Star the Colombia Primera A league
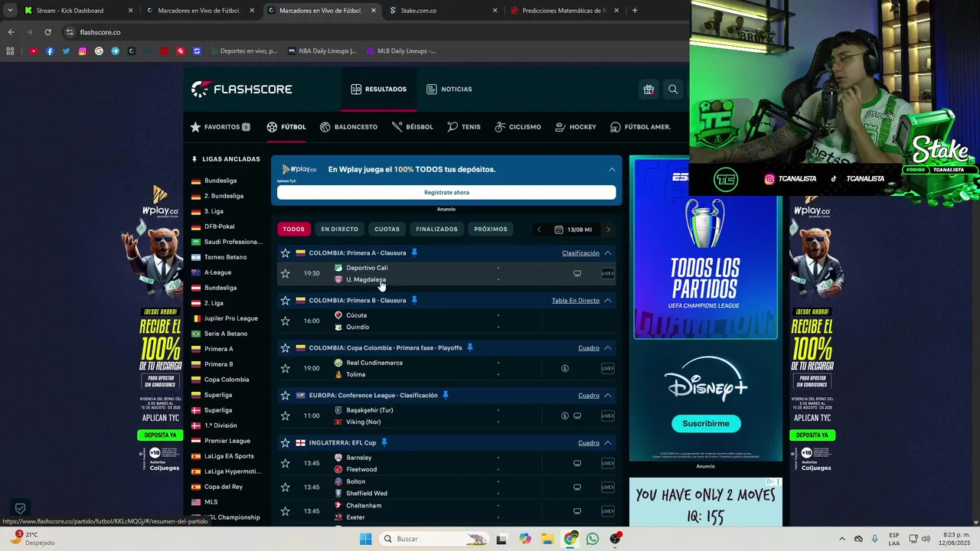This screenshot has width=980, height=551. tap(286, 253)
